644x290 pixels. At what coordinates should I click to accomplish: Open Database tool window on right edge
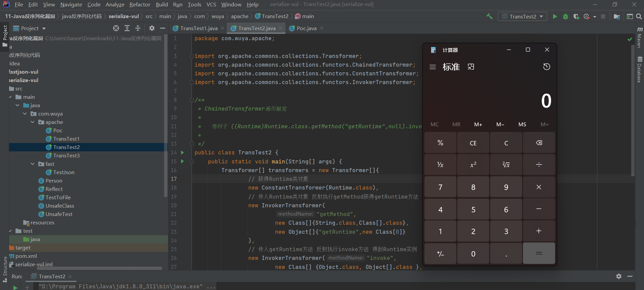[x=640, y=70]
